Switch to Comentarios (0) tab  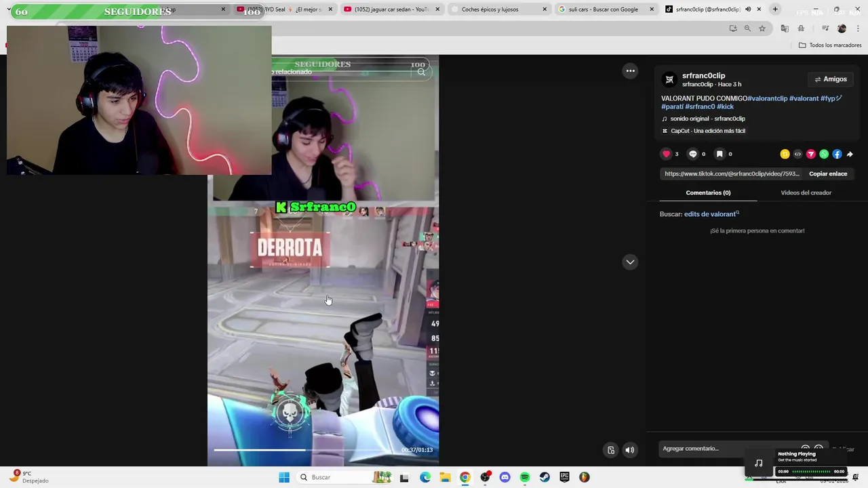(708, 192)
